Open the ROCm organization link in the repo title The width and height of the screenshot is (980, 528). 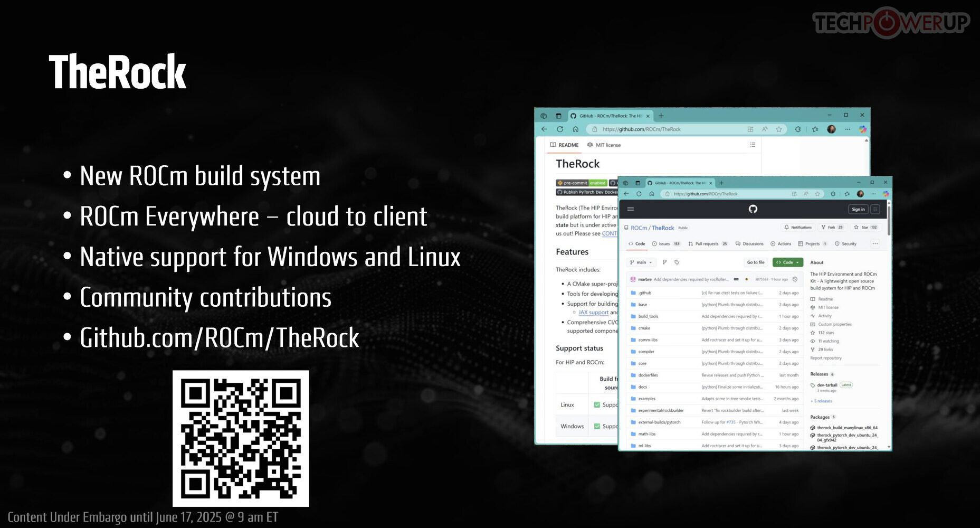click(639, 228)
